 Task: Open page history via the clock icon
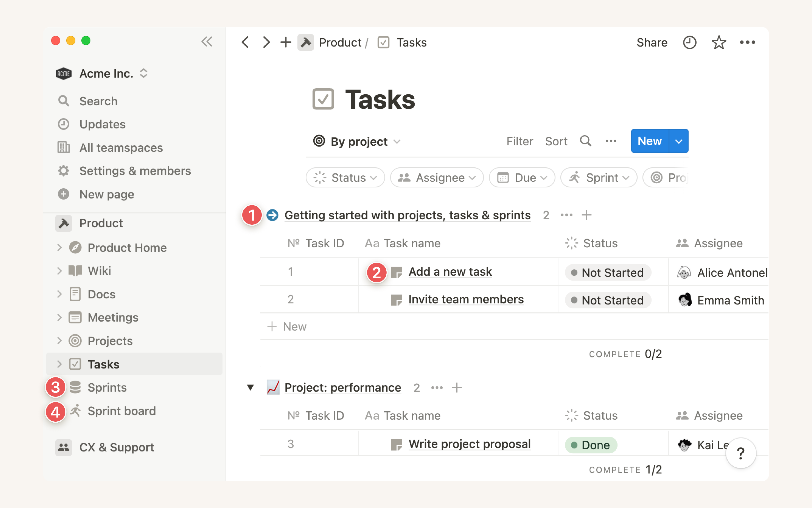689,42
